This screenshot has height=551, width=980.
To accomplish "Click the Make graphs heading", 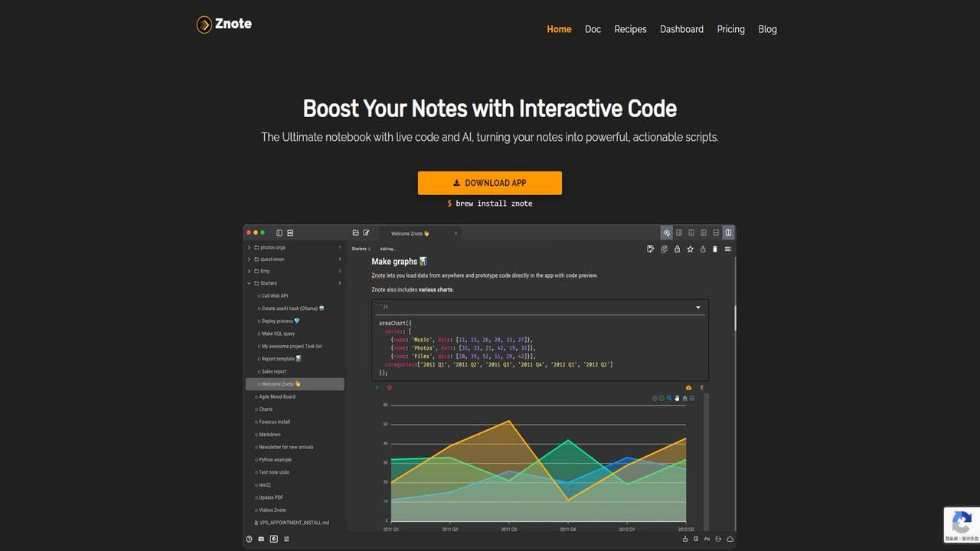I will click(x=399, y=262).
